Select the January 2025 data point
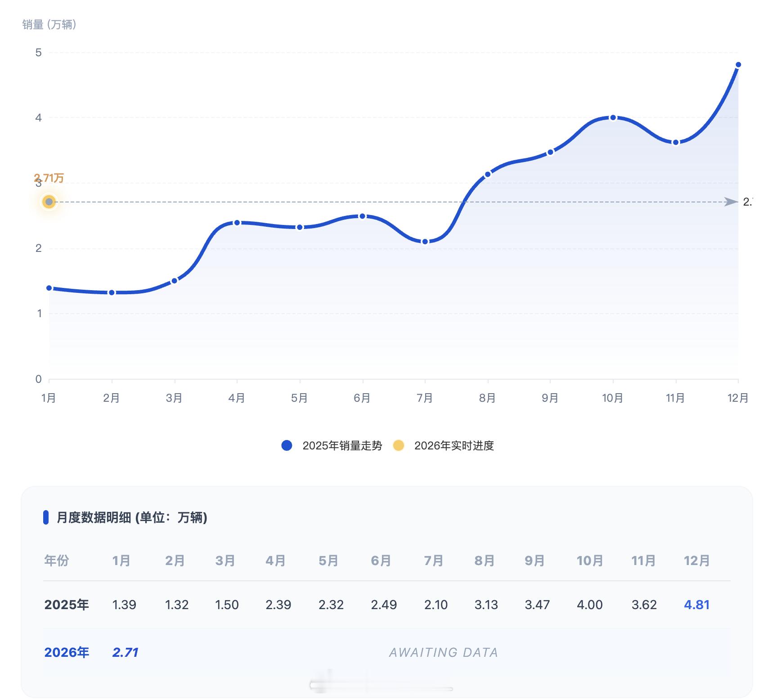Screen dimensions: 763x700 click(49, 287)
